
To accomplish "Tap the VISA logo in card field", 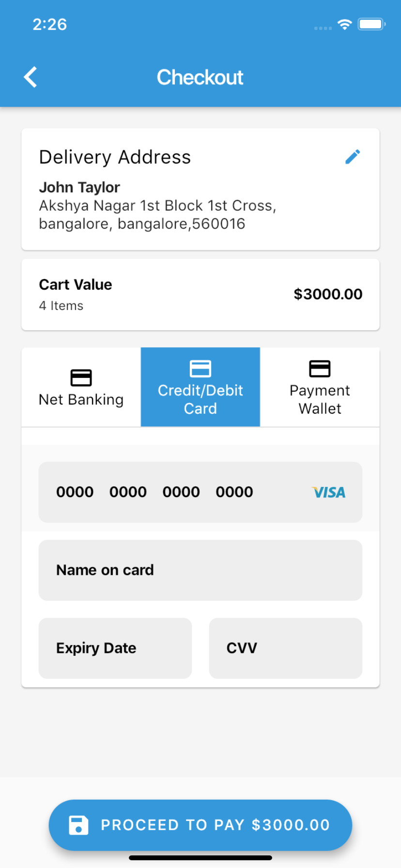I will tap(329, 493).
